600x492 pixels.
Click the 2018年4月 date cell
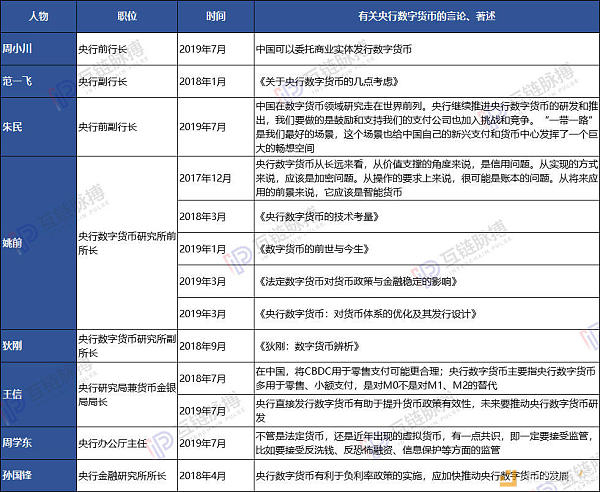(216, 476)
